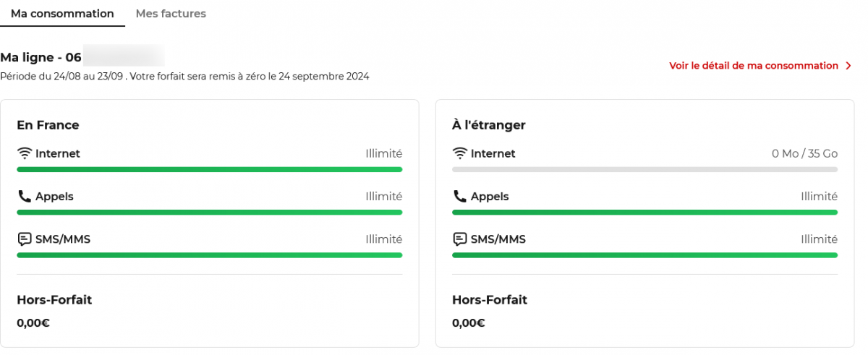
Task: Click the France Internet green progress bar
Action: click(209, 169)
